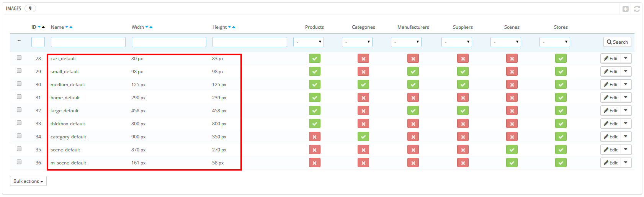The width and height of the screenshot is (644, 197).
Task: Edit the small_default image type
Action: pos(611,72)
